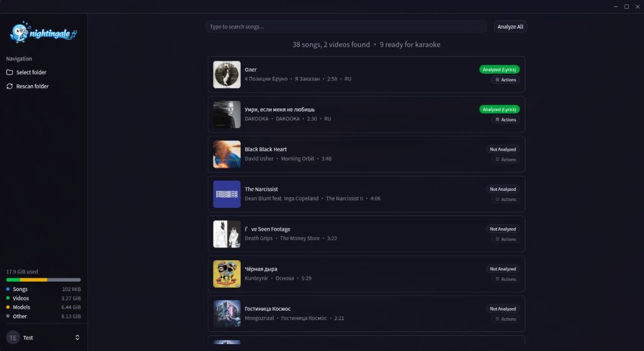Click artist text 4 Позиции Бруно
The height and width of the screenshot is (351, 644).
click(x=266, y=79)
